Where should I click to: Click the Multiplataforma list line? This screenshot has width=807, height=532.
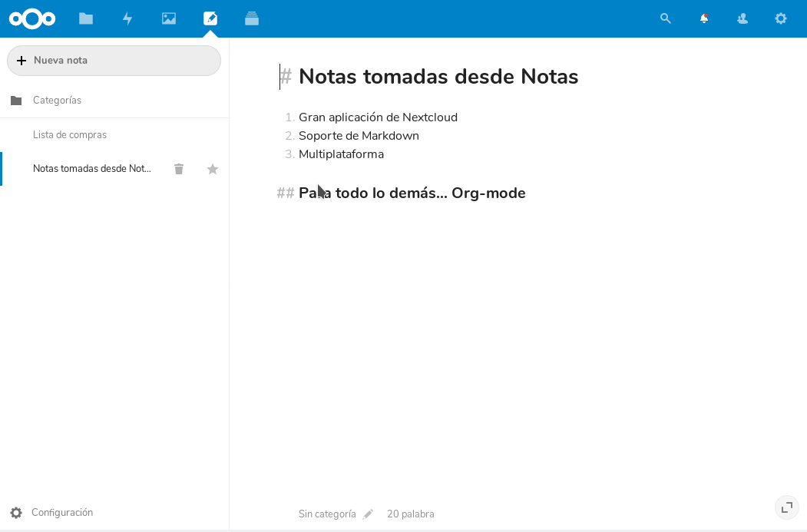(x=341, y=154)
